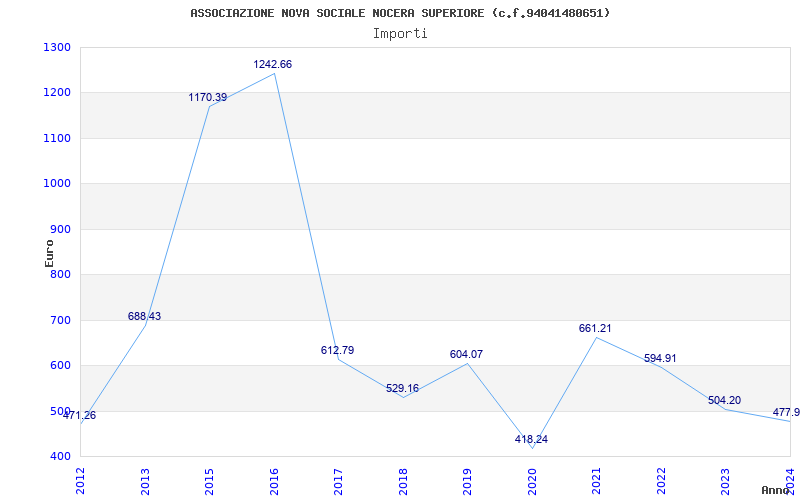Click the 688.43 data label

coord(144,316)
